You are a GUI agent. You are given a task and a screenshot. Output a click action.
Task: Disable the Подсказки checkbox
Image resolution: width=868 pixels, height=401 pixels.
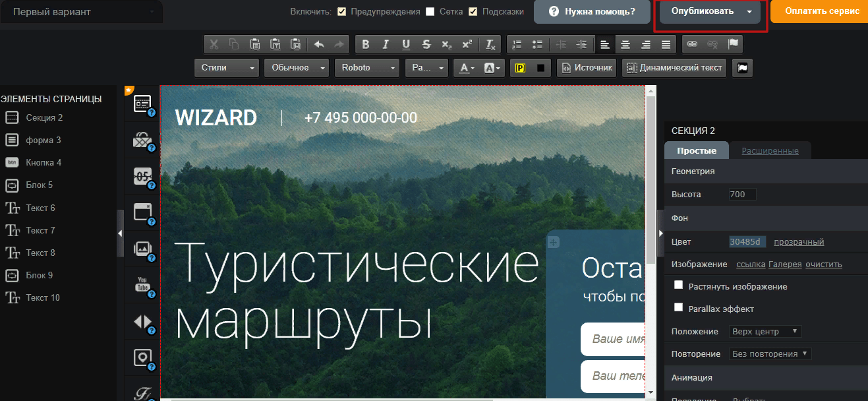(x=473, y=11)
